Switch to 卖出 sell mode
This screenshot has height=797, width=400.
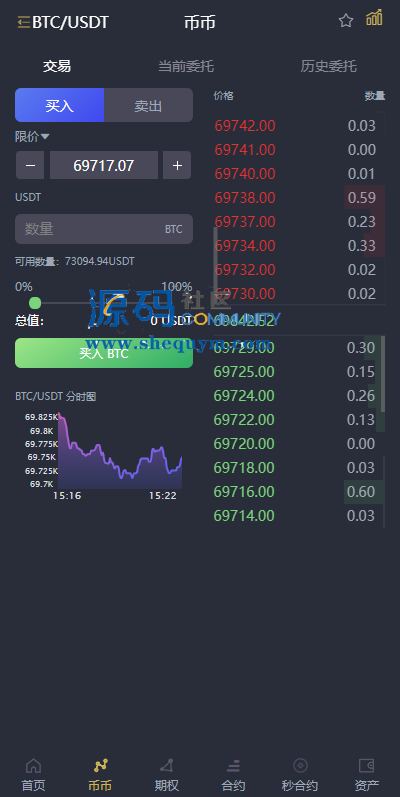(148, 105)
